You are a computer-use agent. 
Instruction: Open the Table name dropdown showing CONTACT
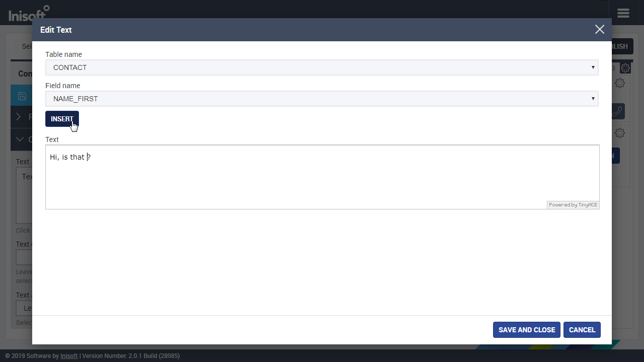point(321,67)
